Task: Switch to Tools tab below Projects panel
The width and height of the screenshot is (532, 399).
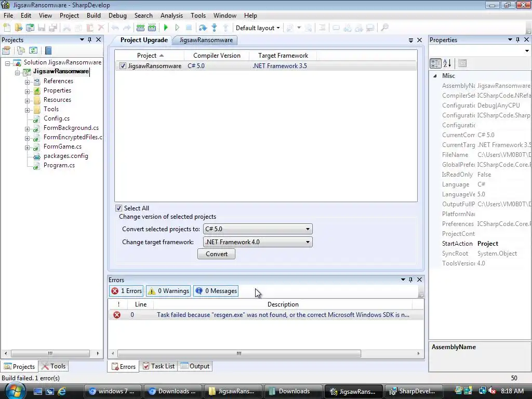Action: click(54, 366)
